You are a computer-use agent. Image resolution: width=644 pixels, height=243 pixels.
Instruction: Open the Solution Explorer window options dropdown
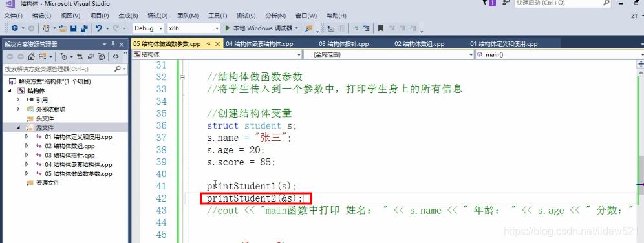pyautogui.click(x=105, y=44)
